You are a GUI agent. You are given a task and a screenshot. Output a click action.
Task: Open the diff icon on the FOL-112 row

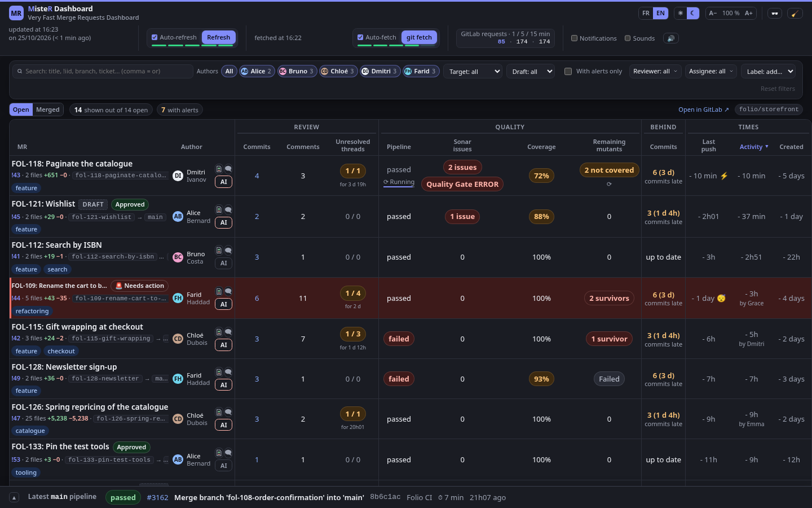(219, 250)
